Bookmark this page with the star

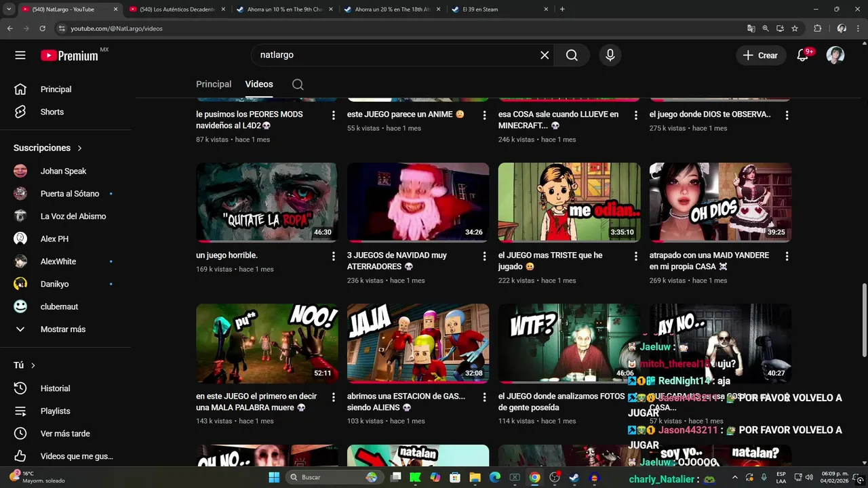pos(795,28)
